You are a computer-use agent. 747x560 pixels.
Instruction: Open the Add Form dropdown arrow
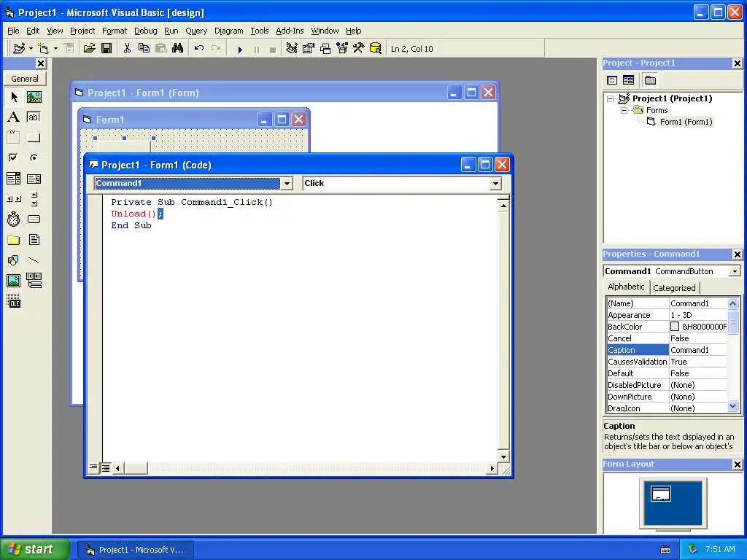(55, 49)
